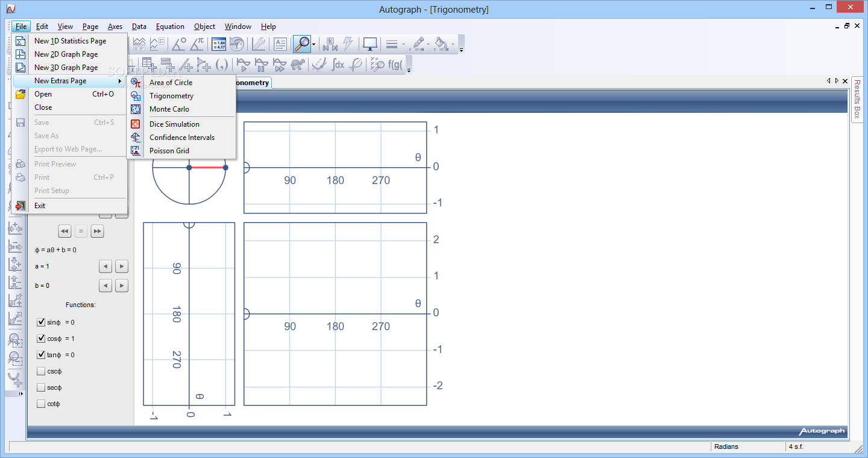
Task: Decrease the value of b
Action: click(x=105, y=285)
